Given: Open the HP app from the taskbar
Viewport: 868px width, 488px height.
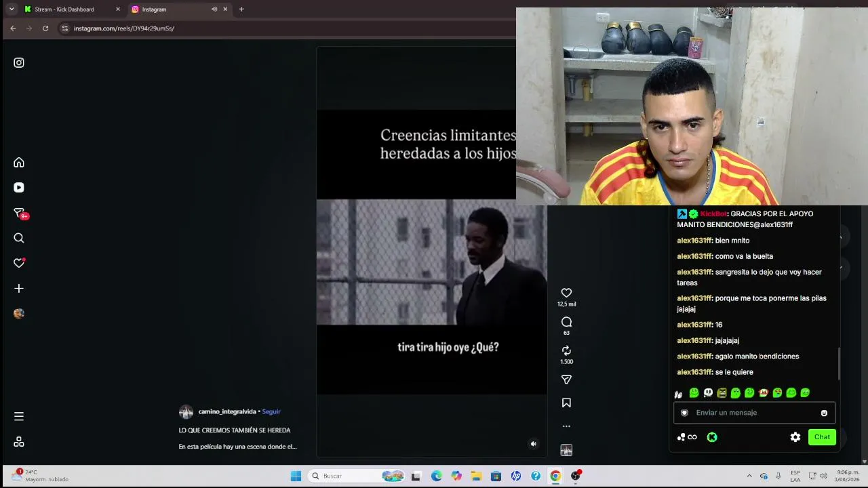Looking at the screenshot, I should coord(516,476).
